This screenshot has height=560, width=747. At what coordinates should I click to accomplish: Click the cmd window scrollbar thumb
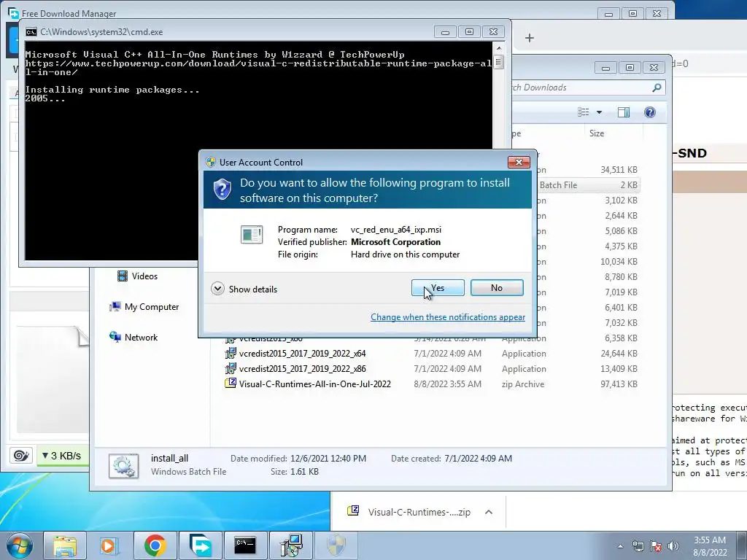pos(498,63)
